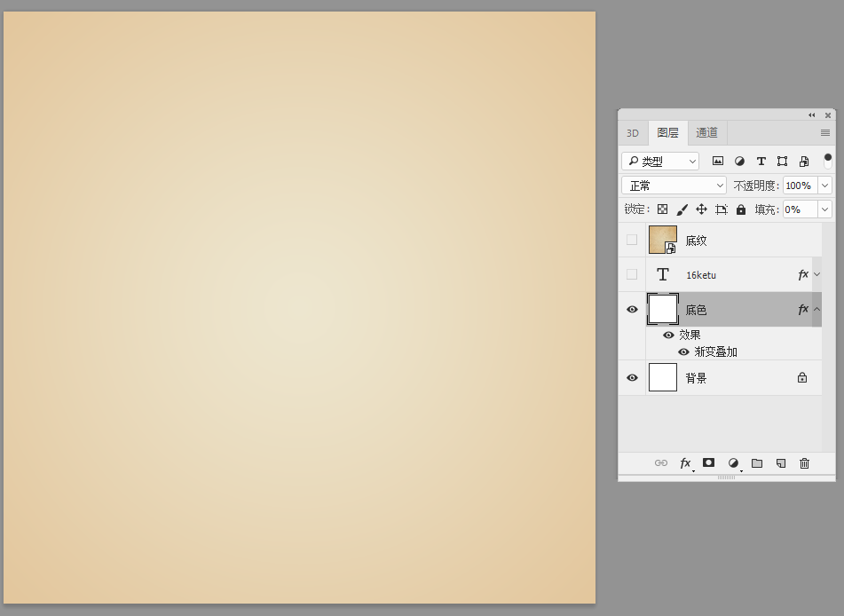Create new fill or adjustment layer icon
The width and height of the screenshot is (844, 616).
click(733, 463)
